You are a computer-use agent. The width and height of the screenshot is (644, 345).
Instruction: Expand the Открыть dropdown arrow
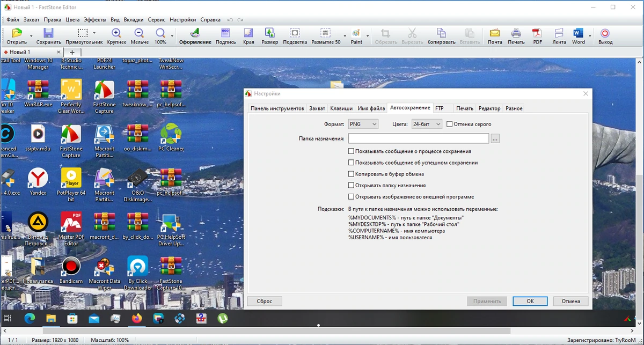coord(31,36)
